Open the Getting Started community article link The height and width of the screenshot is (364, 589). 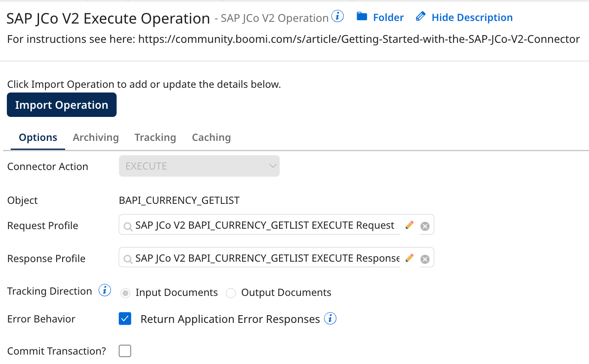[358, 39]
